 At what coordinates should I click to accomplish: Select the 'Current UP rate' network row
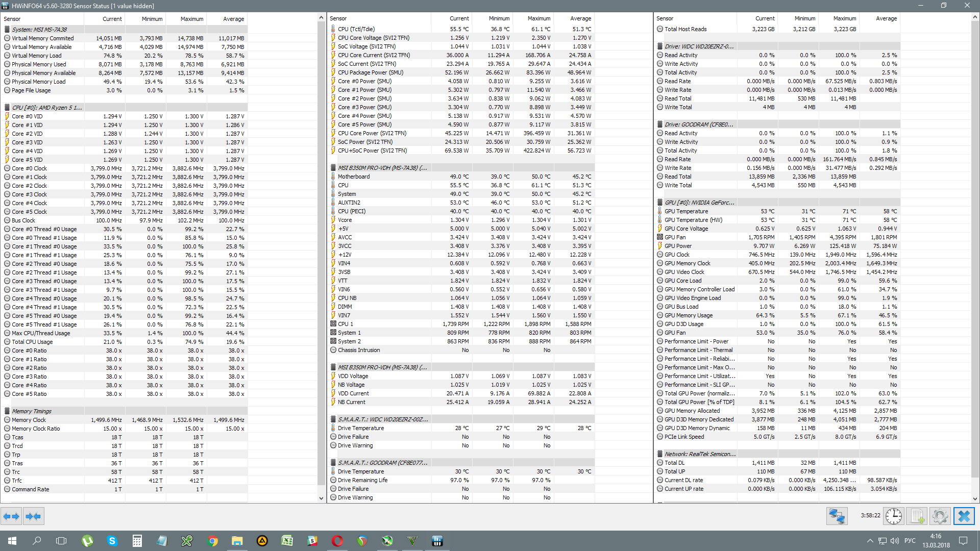pos(778,489)
